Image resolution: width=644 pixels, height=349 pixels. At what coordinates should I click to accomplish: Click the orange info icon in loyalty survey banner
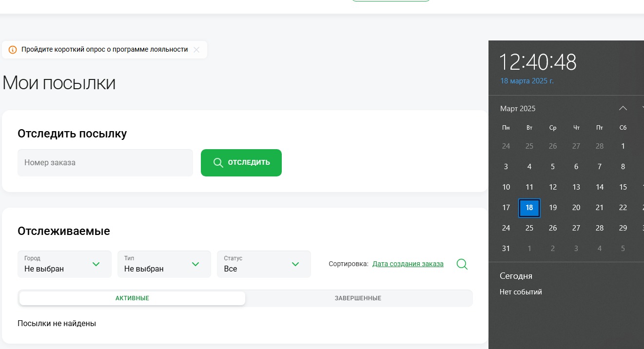pyautogui.click(x=13, y=50)
